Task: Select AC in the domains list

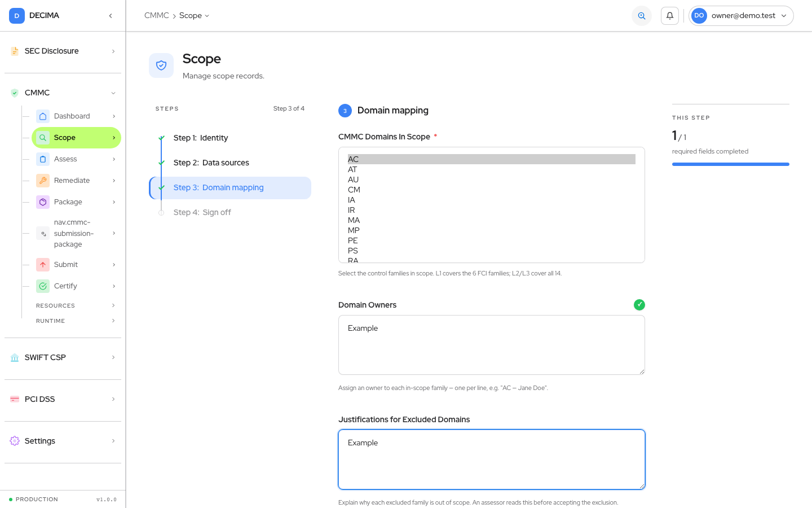Action: [492, 160]
